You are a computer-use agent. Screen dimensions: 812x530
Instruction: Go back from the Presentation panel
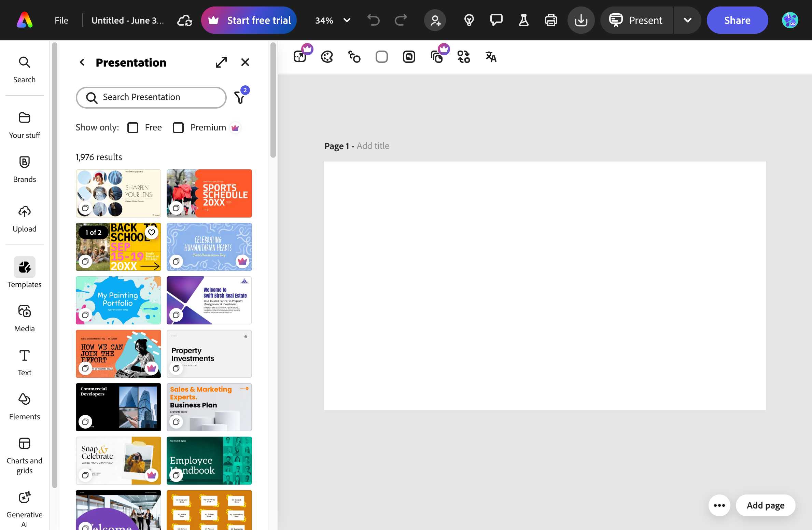(x=82, y=62)
